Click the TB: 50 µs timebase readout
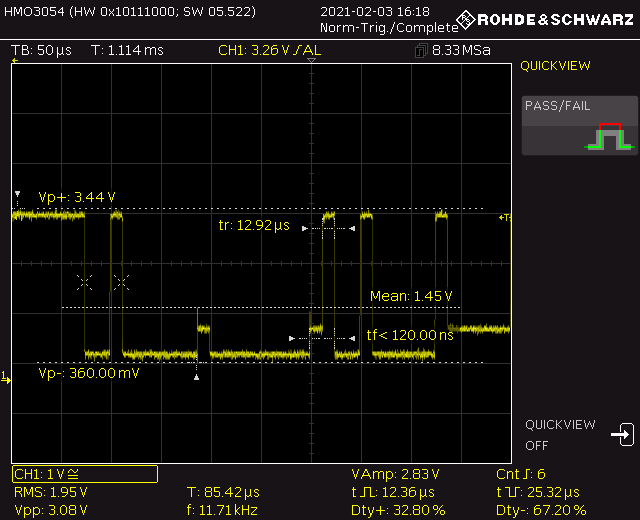The width and height of the screenshot is (640, 520). 41,50
